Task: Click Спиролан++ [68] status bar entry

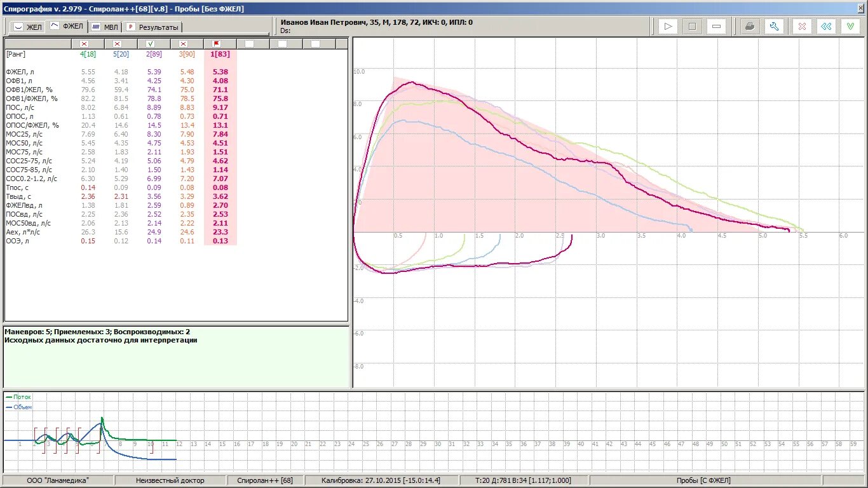Action: coord(265,480)
